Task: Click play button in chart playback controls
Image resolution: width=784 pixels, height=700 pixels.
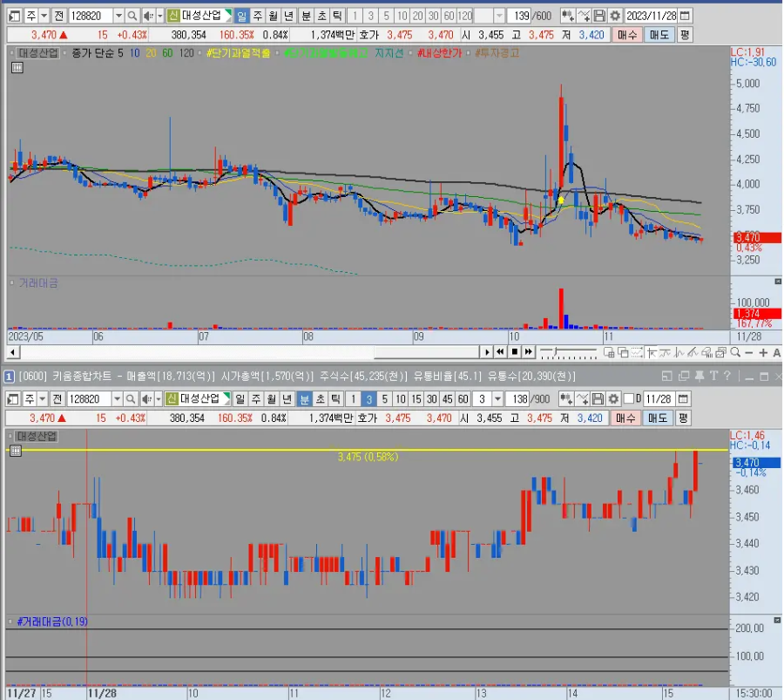Action: (x=487, y=352)
